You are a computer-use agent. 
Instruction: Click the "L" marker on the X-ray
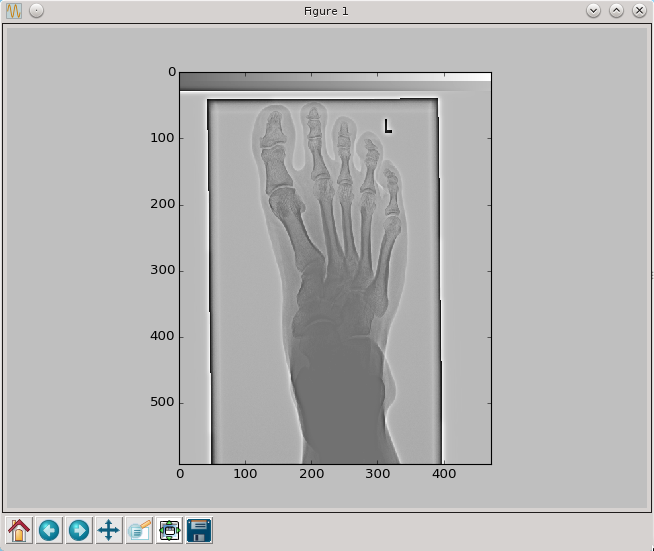click(387, 126)
